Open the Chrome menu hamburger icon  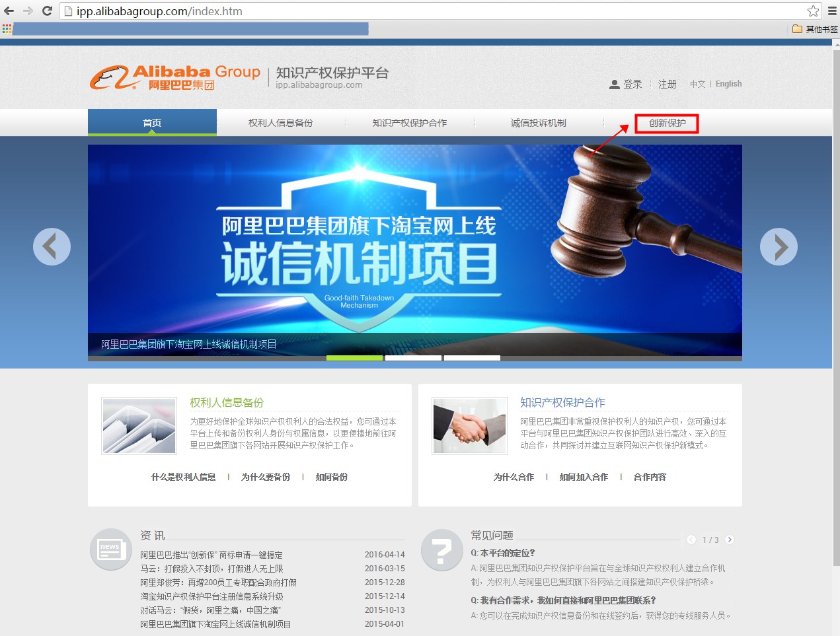pos(832,11)
